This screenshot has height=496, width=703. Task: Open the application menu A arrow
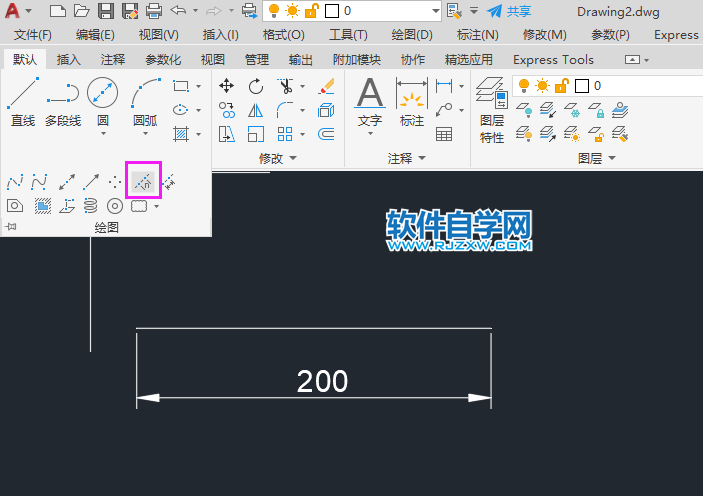(x=29, y=10)
